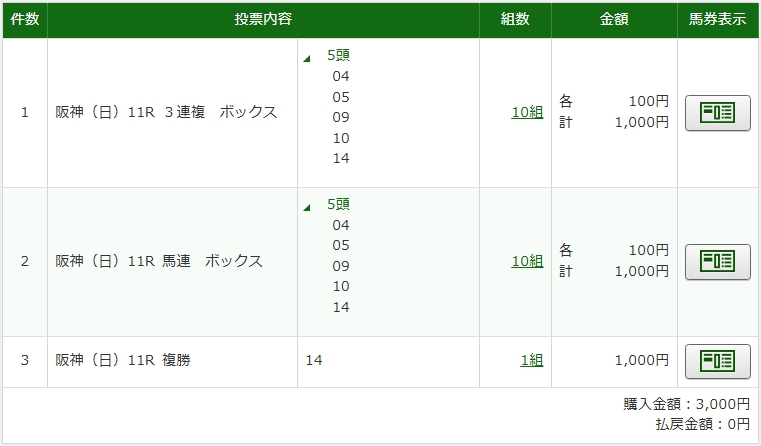The width and height of the screenshot is (761, 446).
Task: Click horse number 14 in the 複勝 row
Action: [314, 361]
